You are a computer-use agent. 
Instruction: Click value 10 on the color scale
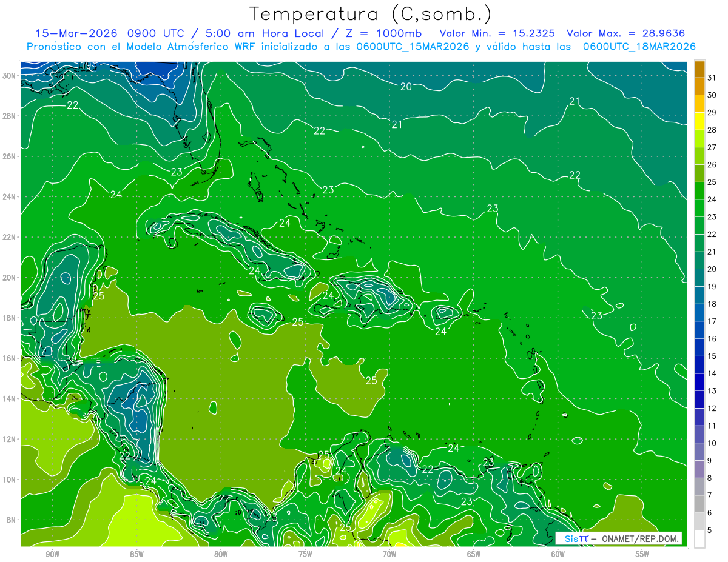click(712, 444)
